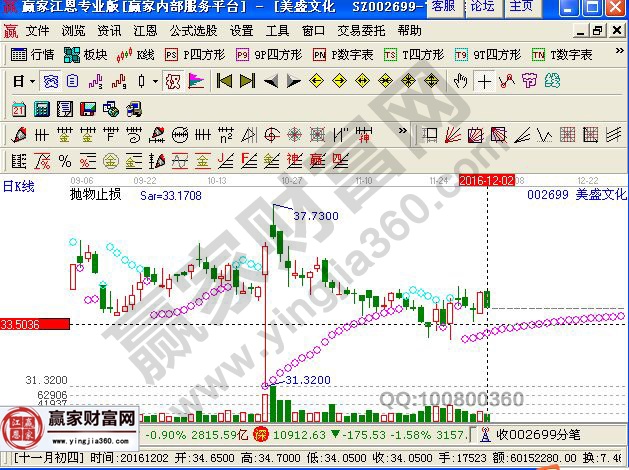Go to 主页 home page

pyautogui.click(x=521, y=7)
